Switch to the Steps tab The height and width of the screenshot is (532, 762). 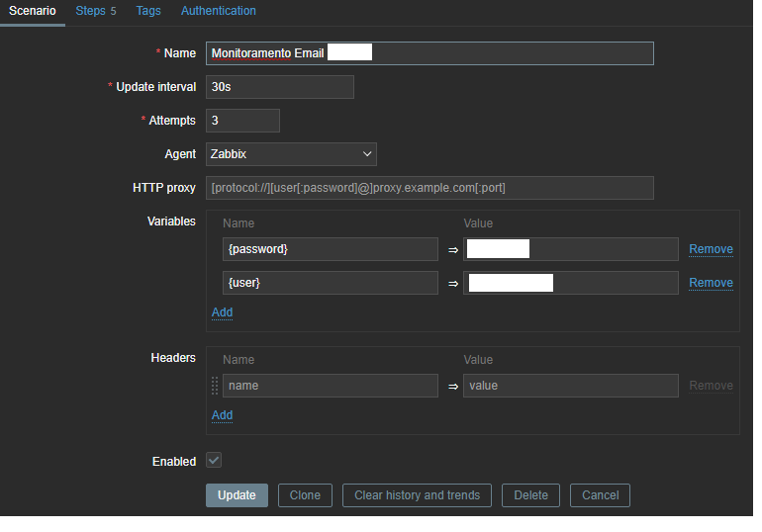(x=95, y=11)
